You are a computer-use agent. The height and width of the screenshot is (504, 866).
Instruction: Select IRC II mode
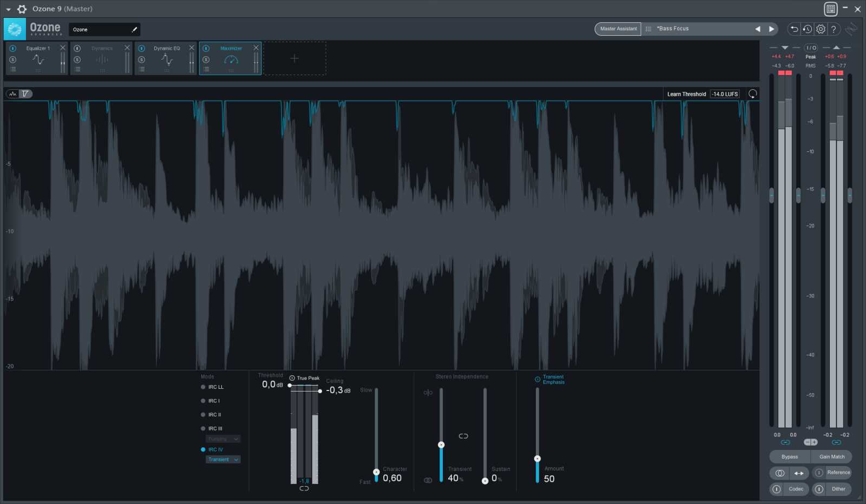pyautogui.click(x=211, y=415)
